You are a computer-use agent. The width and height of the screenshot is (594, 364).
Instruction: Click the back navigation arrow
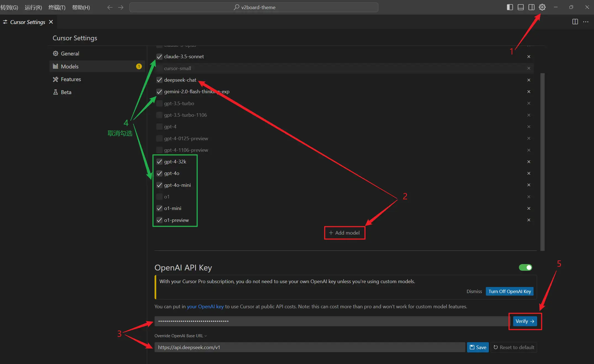110,7
